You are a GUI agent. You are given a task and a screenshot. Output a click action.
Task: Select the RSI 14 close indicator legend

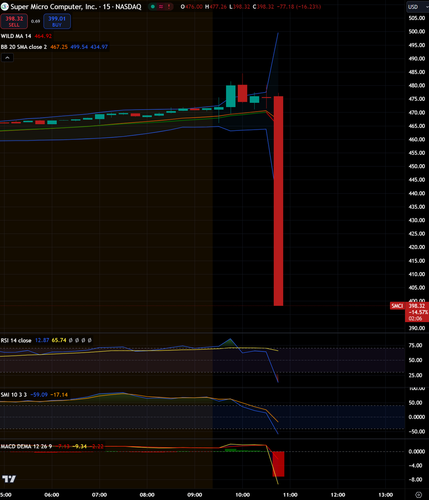point(16,340)
